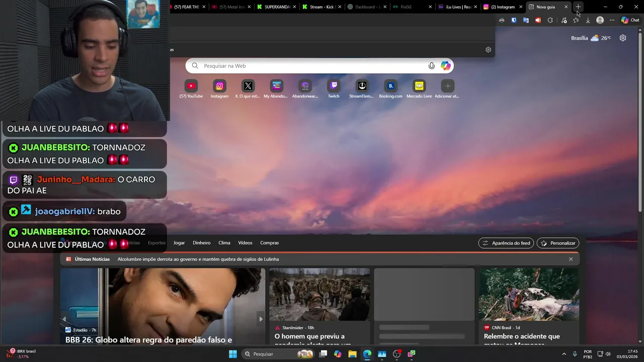Open the IBRX brasil stock widget

(x=21, y=354)
